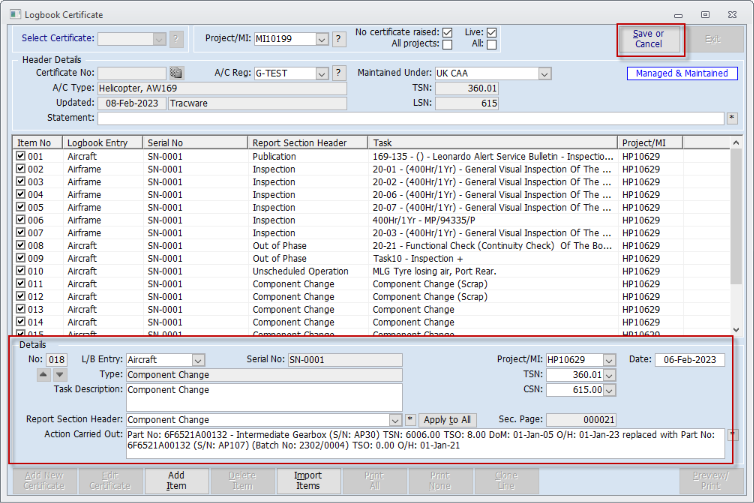Expand the Project/MI MI10199 dropdown

(x=322, y=39)
